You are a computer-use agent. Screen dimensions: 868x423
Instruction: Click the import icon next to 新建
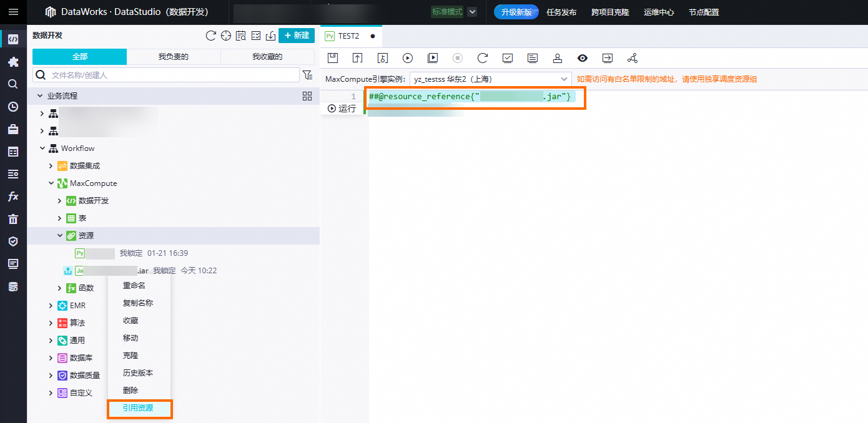(x=271, y=36)
